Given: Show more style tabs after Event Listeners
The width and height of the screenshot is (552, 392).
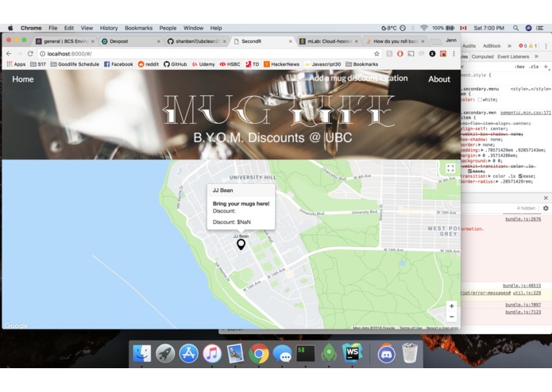Looking at the screenshot, I should [536, 56].
